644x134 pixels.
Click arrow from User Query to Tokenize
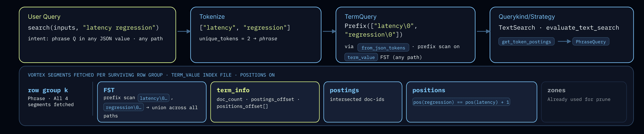184,31
